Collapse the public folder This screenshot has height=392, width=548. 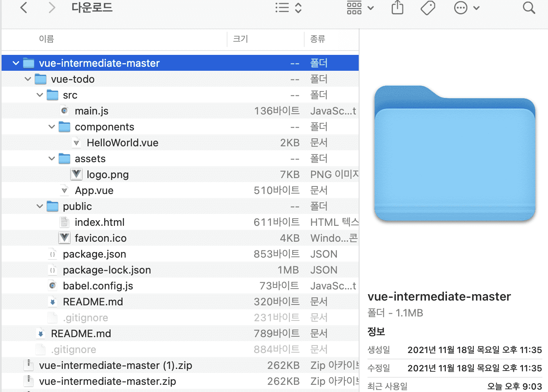point(40,206)
